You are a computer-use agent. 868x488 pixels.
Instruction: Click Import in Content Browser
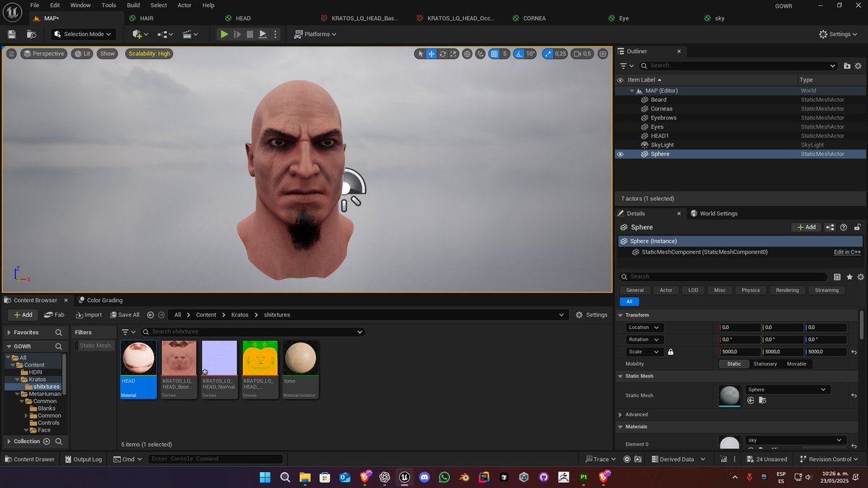click(x=89, y=314)
